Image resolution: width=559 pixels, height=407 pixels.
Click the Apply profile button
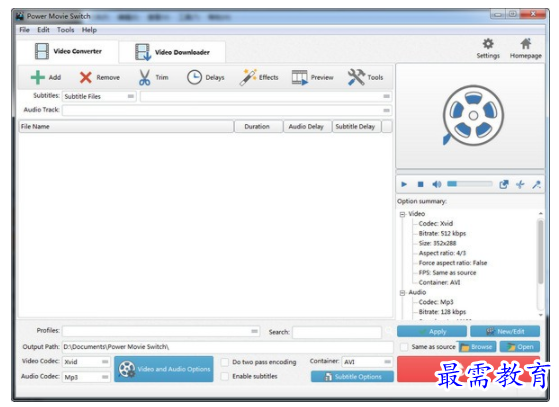pos(432,331)
